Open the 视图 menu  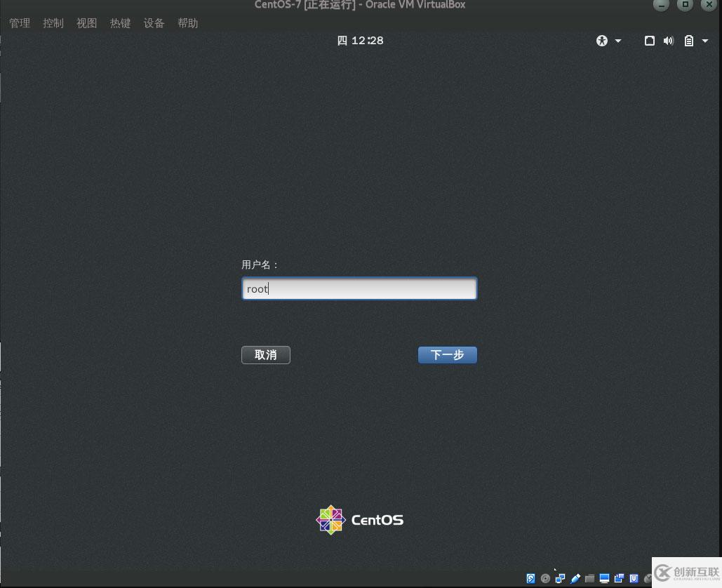click(x=86, y=23)
